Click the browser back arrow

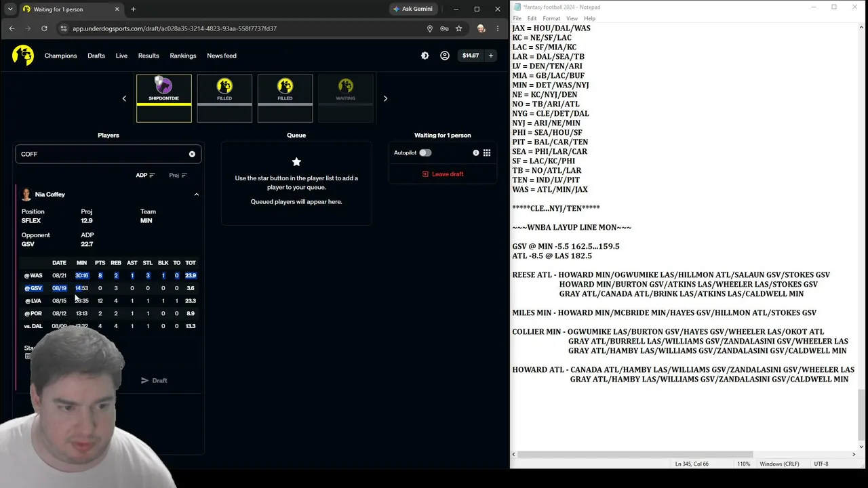tap(12, 28)
